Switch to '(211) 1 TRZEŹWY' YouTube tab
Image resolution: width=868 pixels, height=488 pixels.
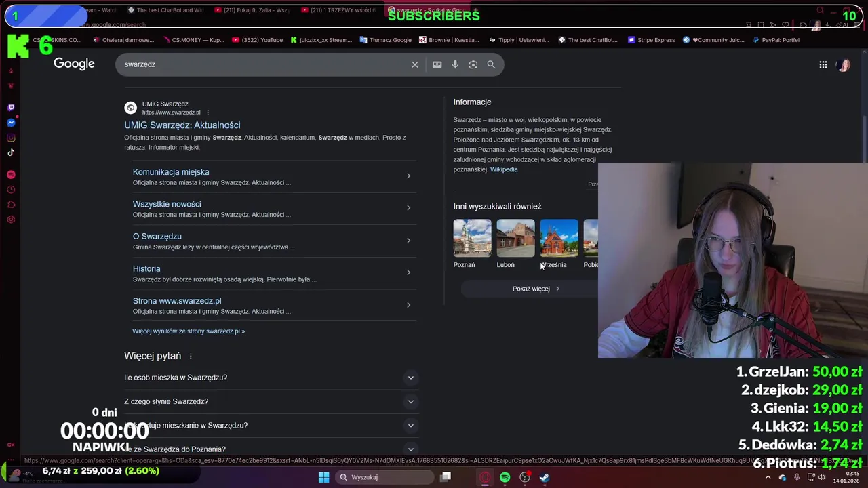[x=338, y=10]
